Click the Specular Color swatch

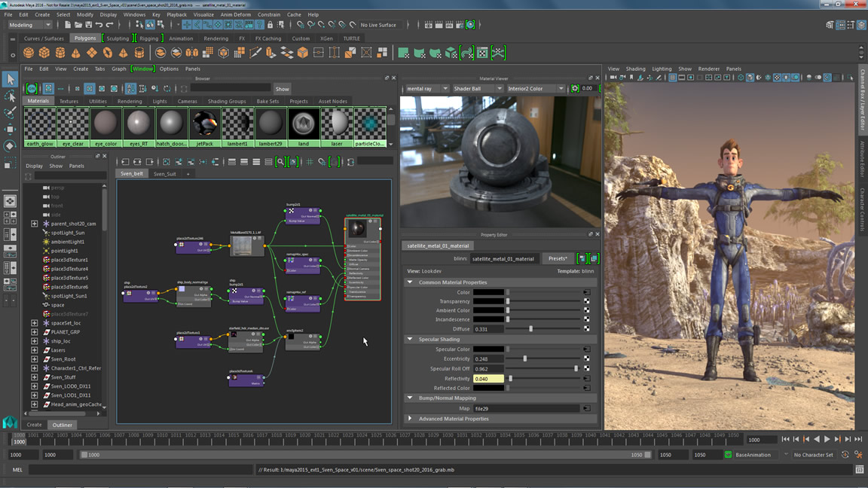(x=488, y=349)
